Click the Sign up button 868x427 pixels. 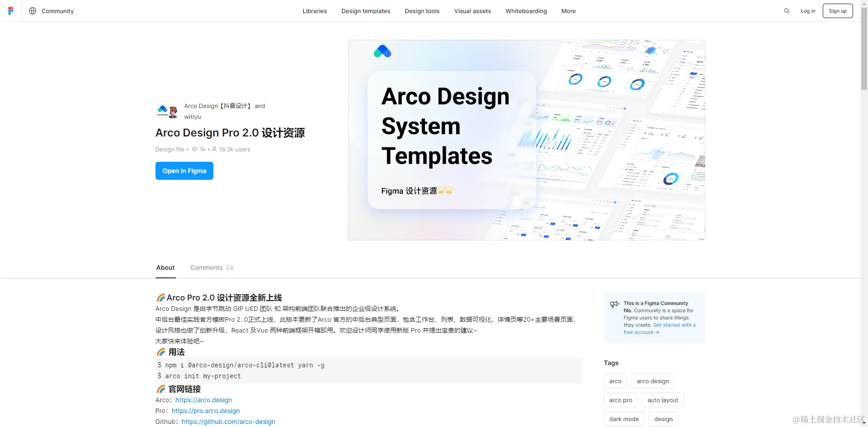click(838, 11)
